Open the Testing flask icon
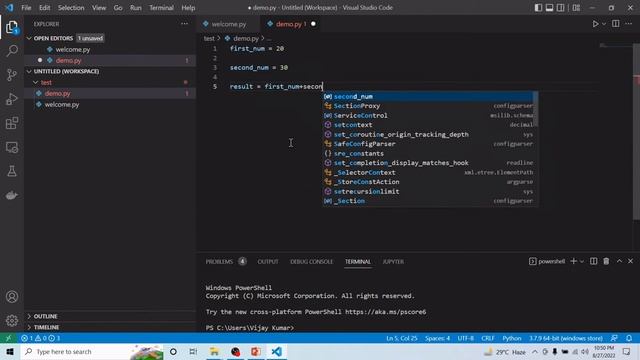 [x=12, y=171]
